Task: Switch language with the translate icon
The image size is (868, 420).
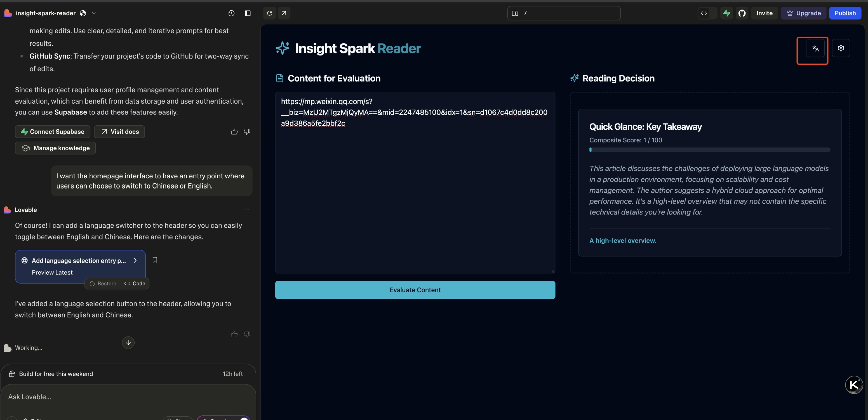Action: (x=815, y=48)
